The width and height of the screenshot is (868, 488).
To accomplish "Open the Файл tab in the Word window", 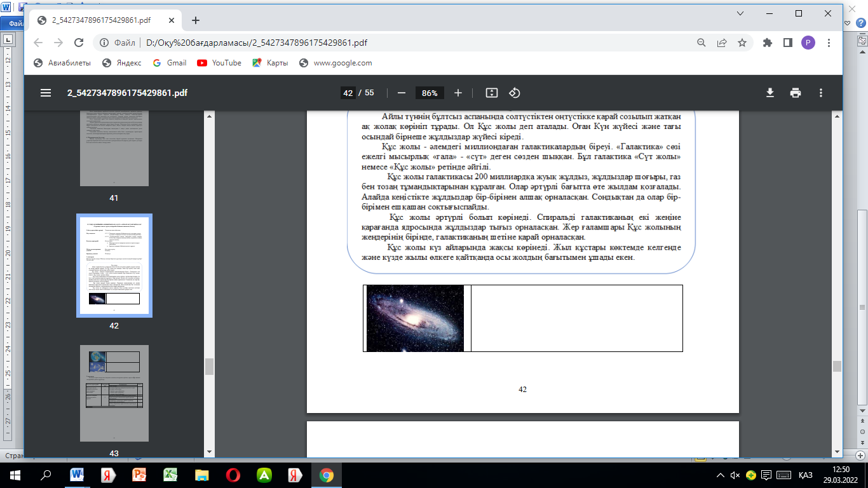I will (15, 24).
